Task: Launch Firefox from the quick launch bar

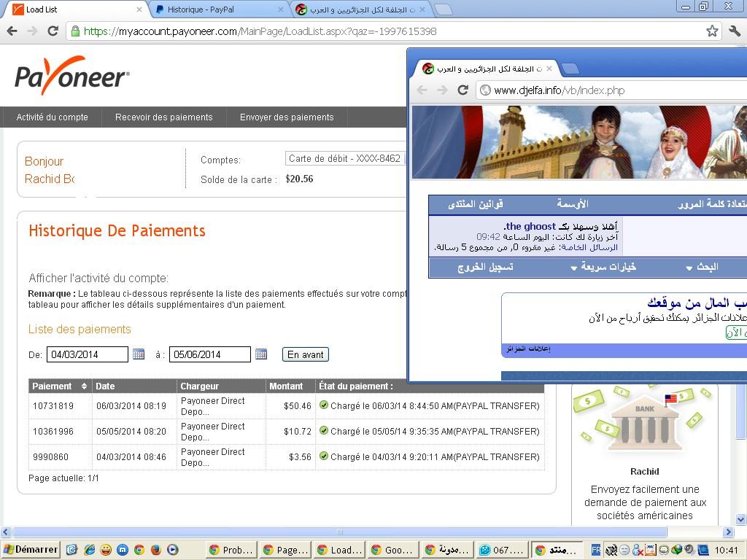Action: (x=156, y=550)
